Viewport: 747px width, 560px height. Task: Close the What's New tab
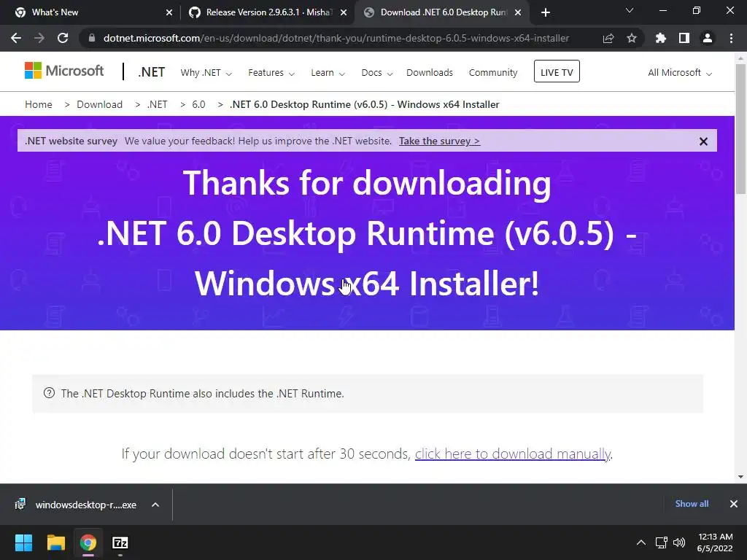(169, 12)
